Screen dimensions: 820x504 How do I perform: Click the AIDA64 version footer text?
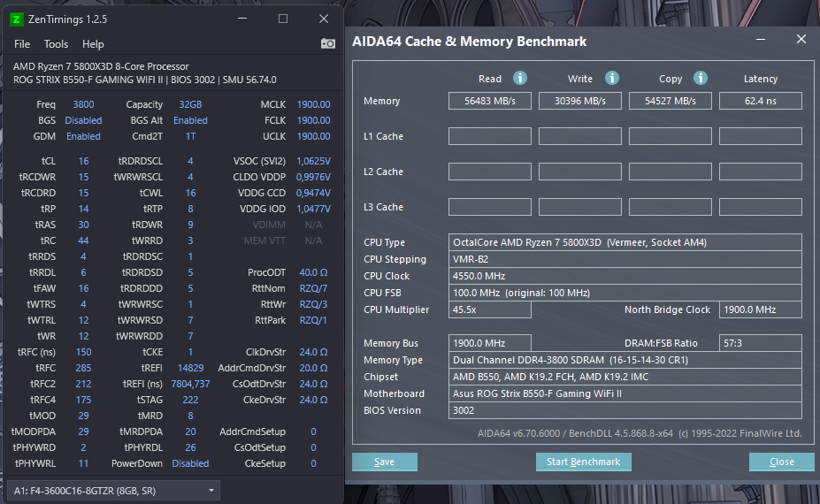(639, 433)
